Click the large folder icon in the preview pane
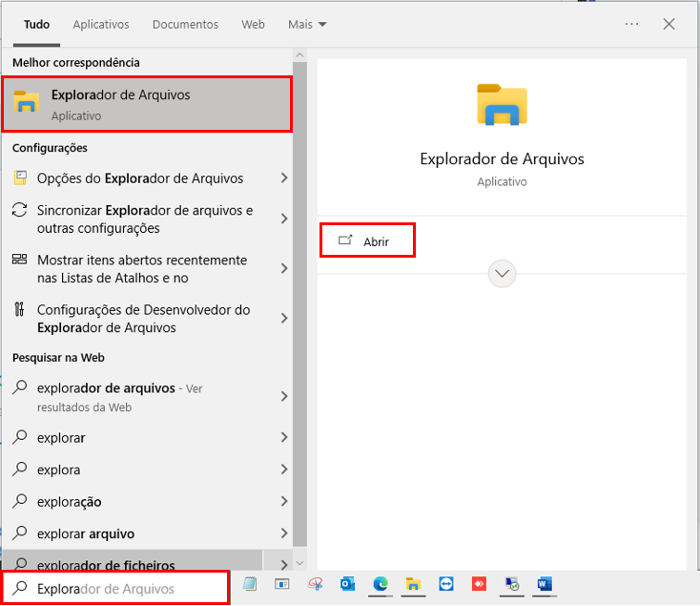 click(x=502, y=104)
